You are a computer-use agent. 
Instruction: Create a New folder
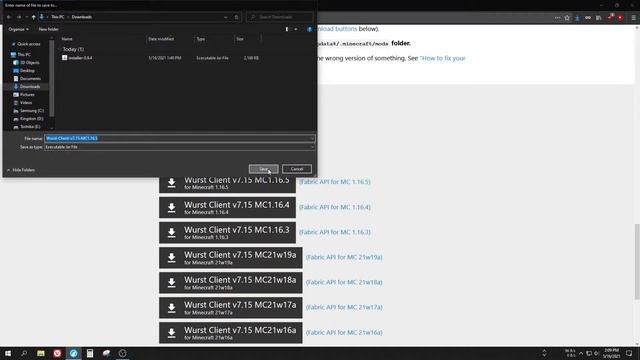(48, 29)
